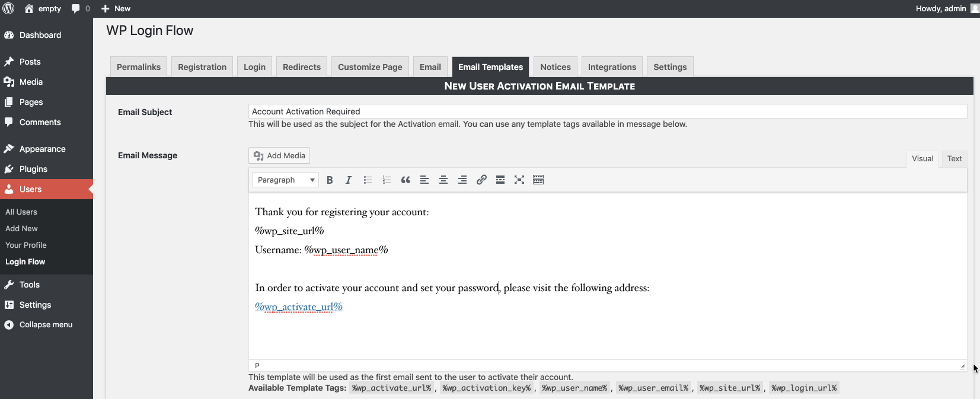
Task: Click the %wp_activate_url% link in editor
Action: pyautogui.click(x=299, y=307)
